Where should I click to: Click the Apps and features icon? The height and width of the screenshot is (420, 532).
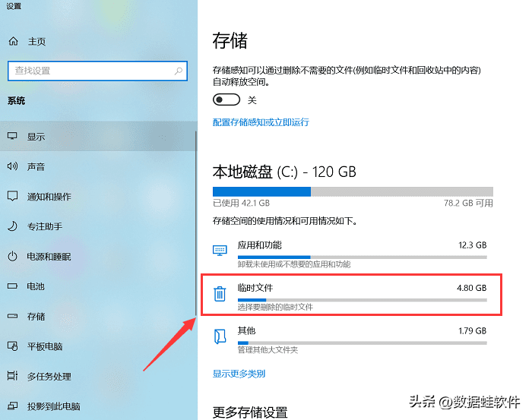coord(220,250)
